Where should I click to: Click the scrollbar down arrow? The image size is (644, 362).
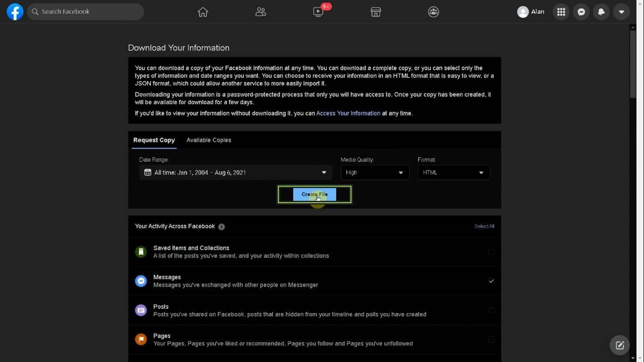pos(633,358)
